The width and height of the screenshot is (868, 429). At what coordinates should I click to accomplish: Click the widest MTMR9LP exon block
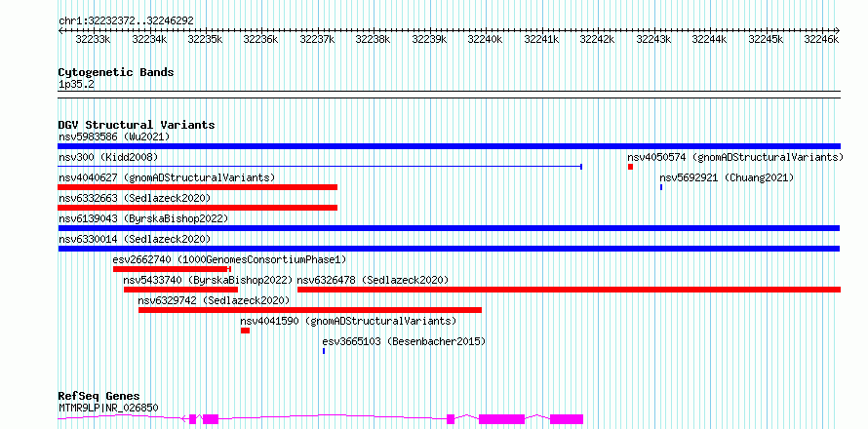501,419
